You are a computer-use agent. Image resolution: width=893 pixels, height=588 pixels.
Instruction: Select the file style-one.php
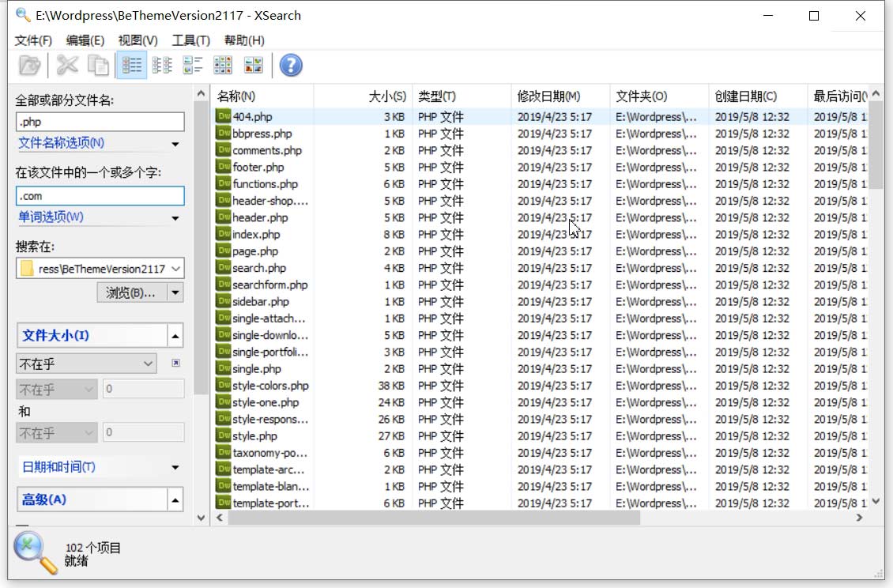pos(266,402)
